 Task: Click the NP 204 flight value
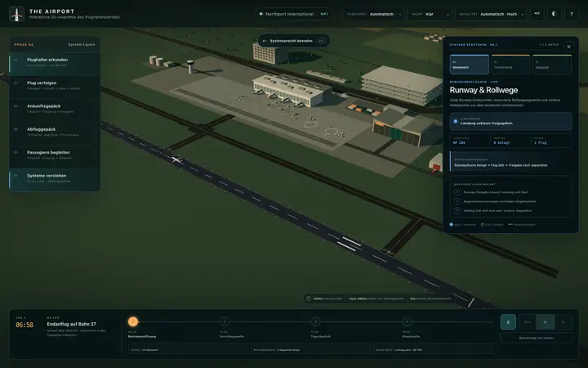[459, 142]
